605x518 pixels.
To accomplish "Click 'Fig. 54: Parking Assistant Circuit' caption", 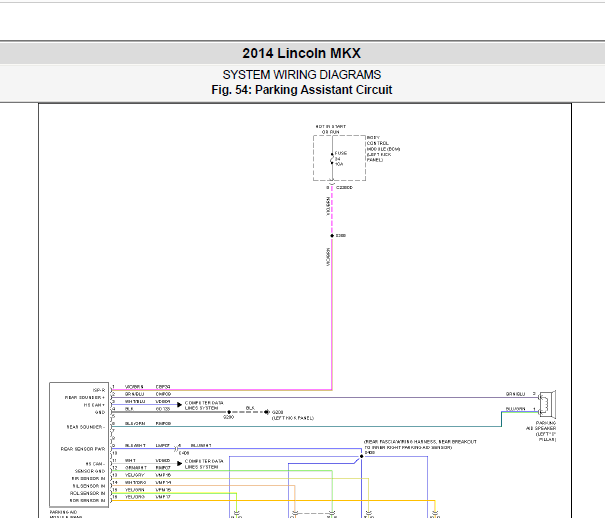I will coord(301,90).
